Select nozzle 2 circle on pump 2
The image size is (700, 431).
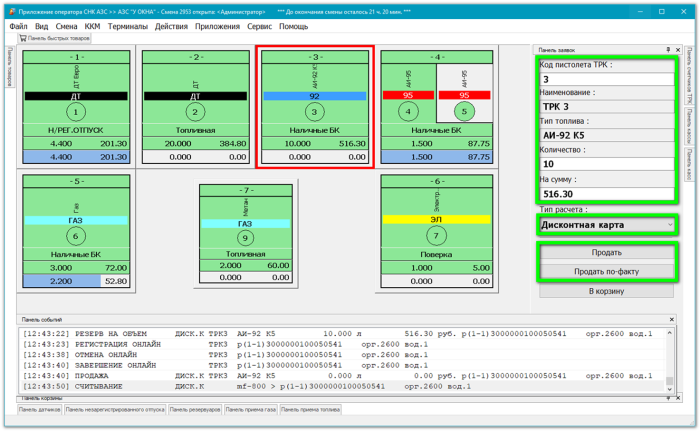click(195, 112)
